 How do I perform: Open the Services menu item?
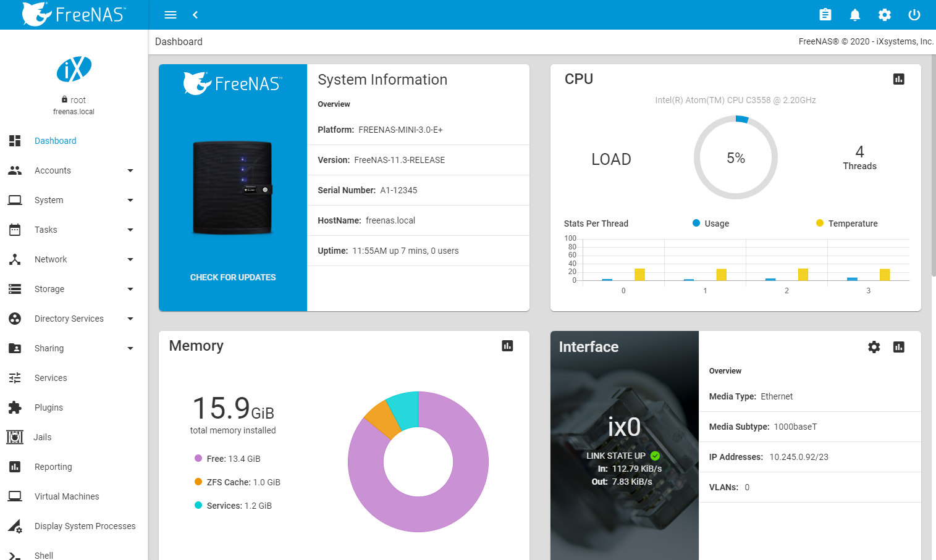74,378
